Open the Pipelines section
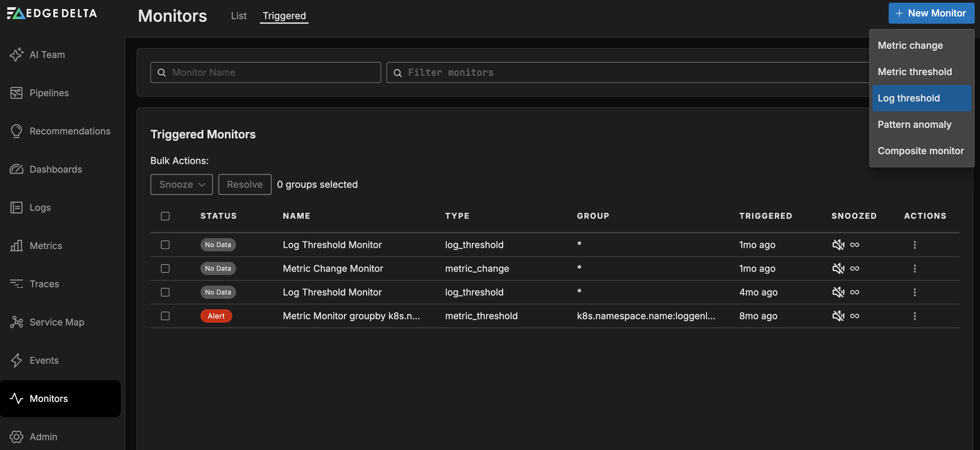The image size is (980, 450). click(49, 92)
